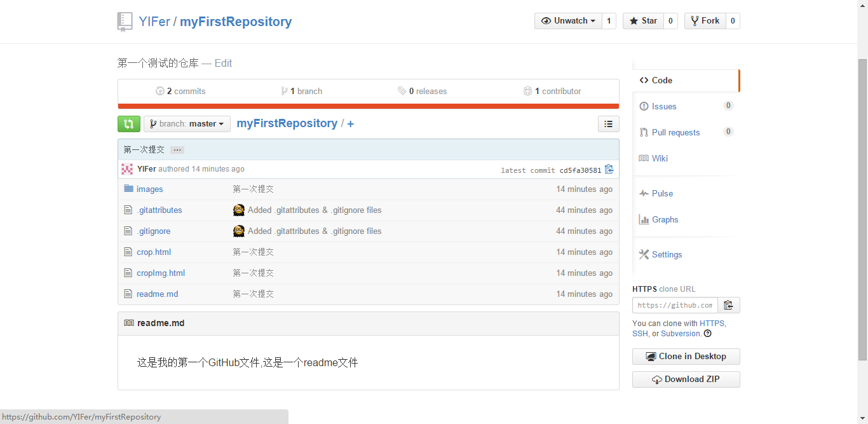
Task: Click the file icon next to .gitignore
Action: (x=128, y=231)
